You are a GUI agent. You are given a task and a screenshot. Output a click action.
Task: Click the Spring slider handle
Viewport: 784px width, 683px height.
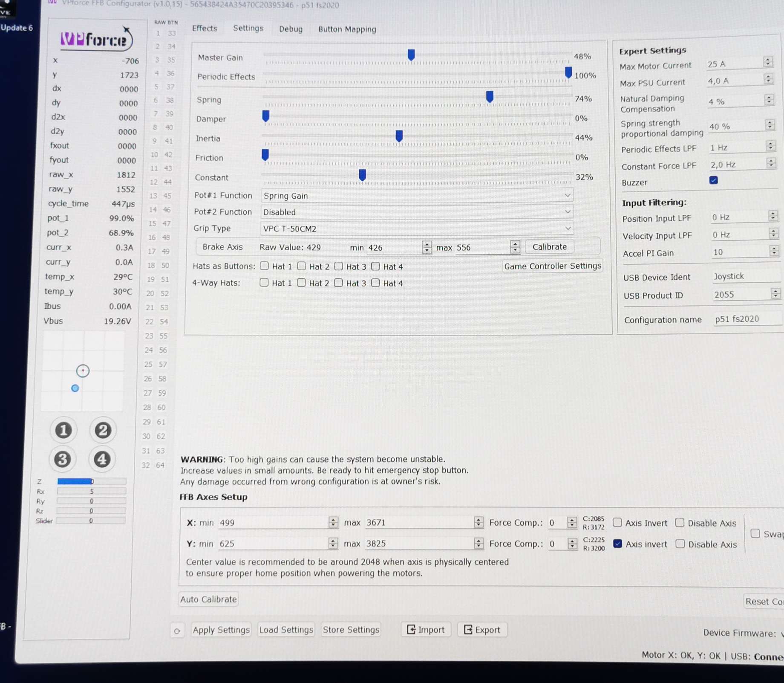click(x=490, y=97)
